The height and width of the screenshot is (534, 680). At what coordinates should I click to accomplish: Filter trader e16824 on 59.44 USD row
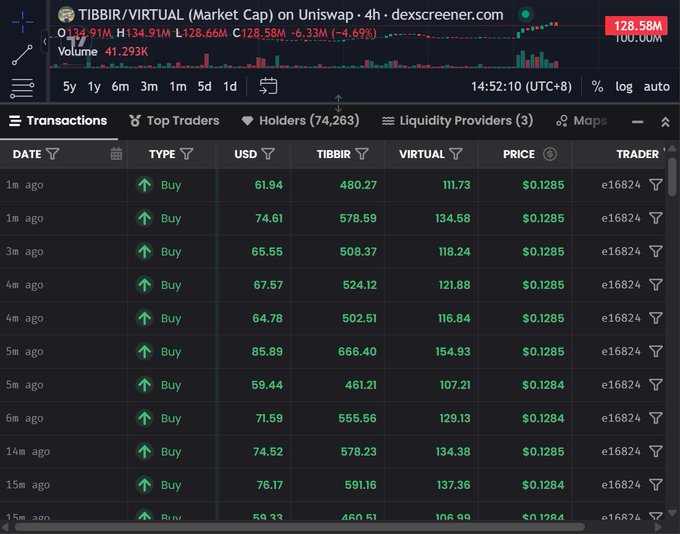[656, 385]
